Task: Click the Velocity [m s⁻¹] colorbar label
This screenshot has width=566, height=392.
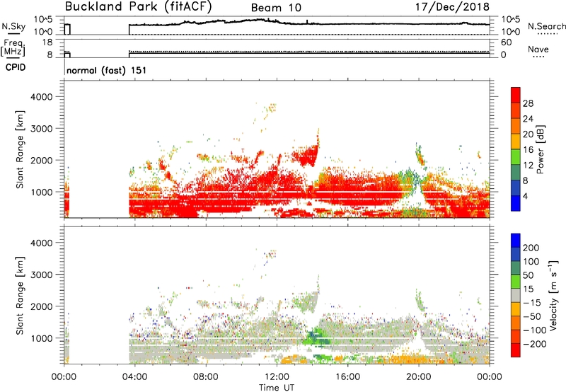Action: 553,295
